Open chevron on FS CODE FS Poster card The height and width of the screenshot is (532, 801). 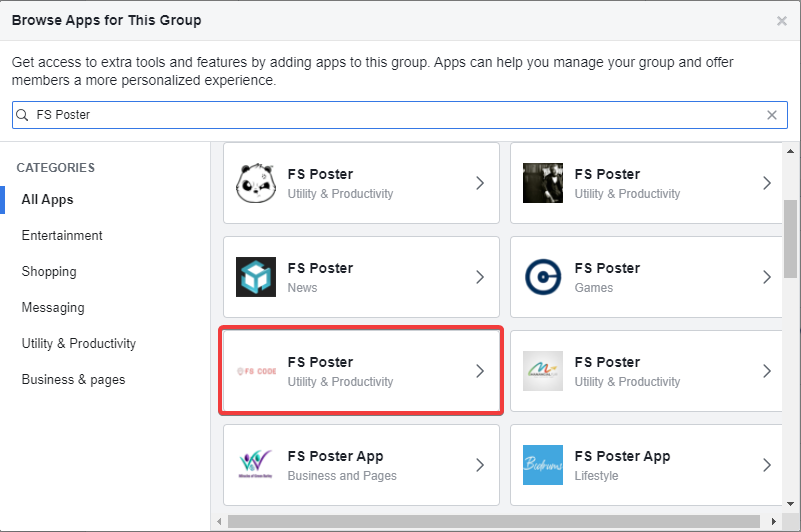[x=480, y=371]
